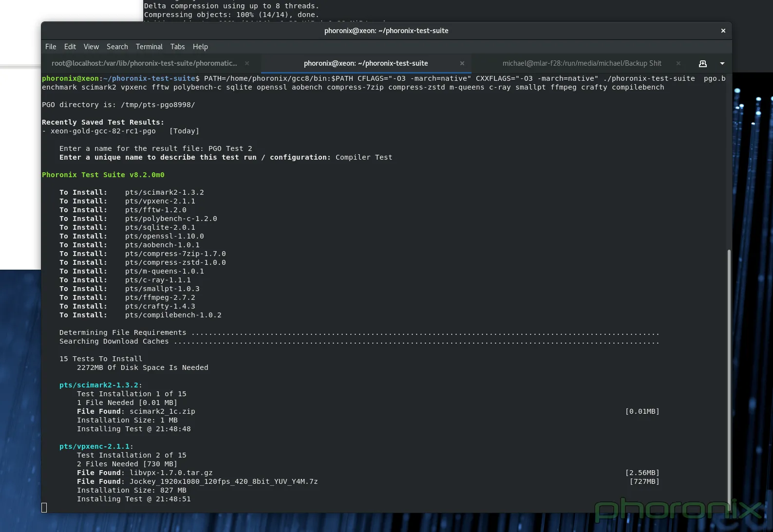The width and height of the screenshot is (773, 532).
Task: Click the 'Phoronix Test Suite v8.2.0m0' text
Action: pos(103,175)
